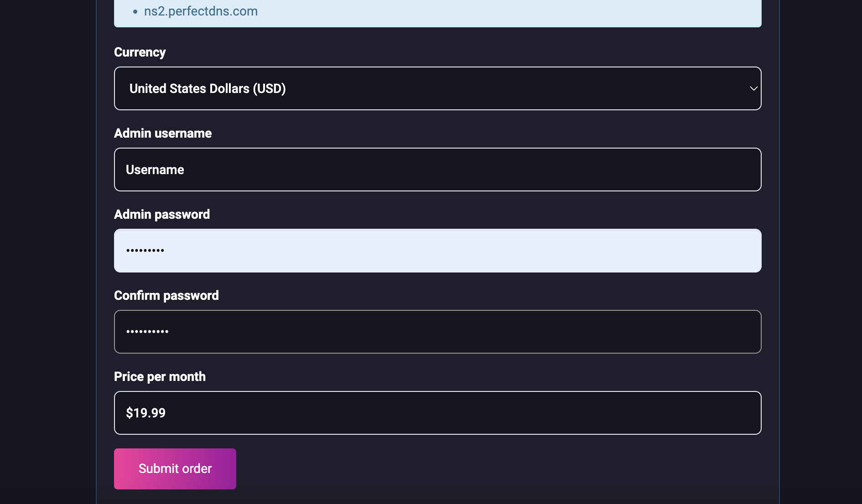This screenshot has height=504, width=862.
Task: Focus the Admin username input field
Action: [437, 170]
